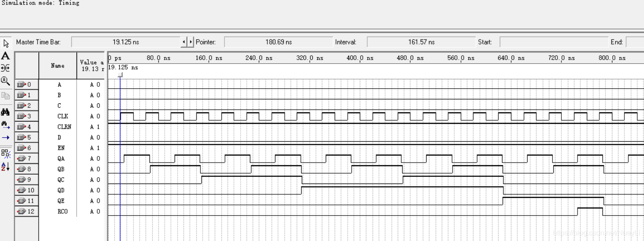Screen dimensions: 644x241
Task: Click the Value at column header
Action: 91,66
